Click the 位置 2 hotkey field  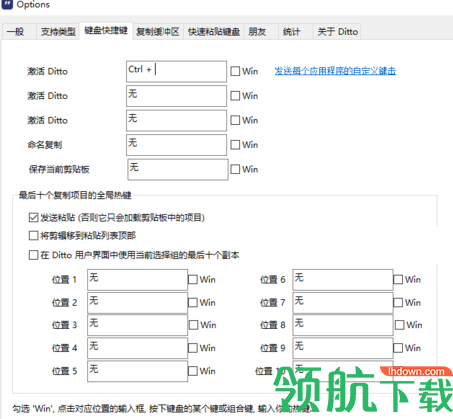tap(137, 303)
